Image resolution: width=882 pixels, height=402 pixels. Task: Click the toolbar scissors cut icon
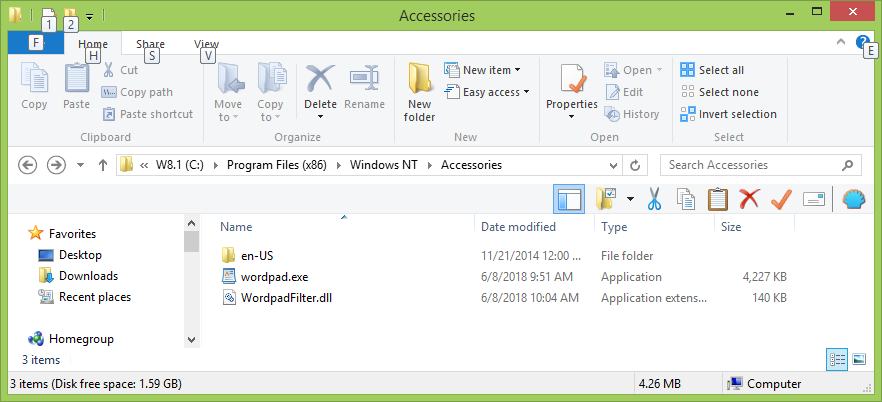(653, 199)
